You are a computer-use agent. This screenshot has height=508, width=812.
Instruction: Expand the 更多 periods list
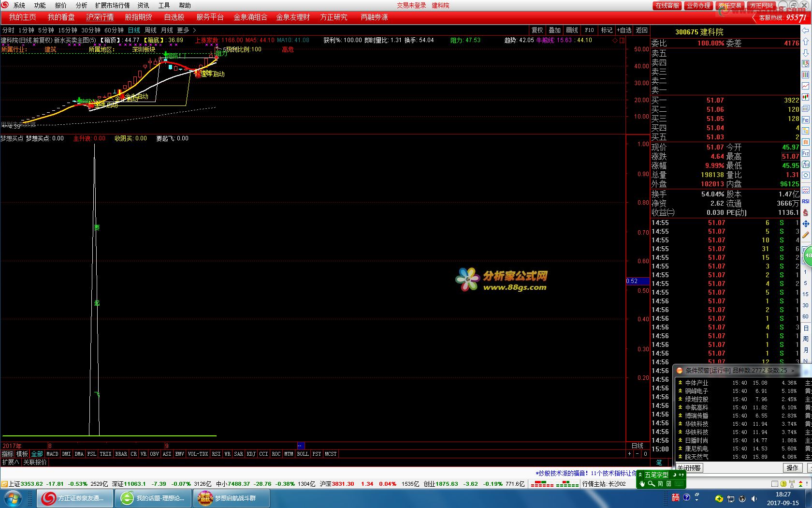tap(186, 30)
